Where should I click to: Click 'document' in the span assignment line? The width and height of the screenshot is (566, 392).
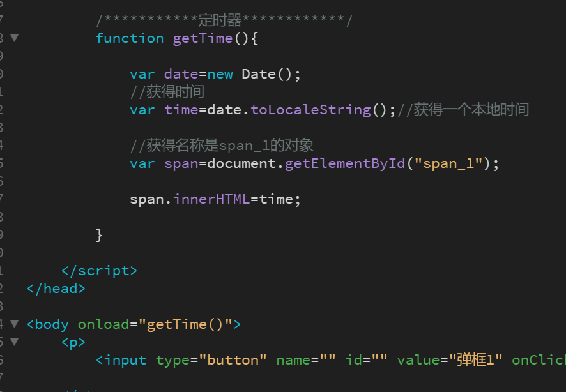(x=241, y=163)
